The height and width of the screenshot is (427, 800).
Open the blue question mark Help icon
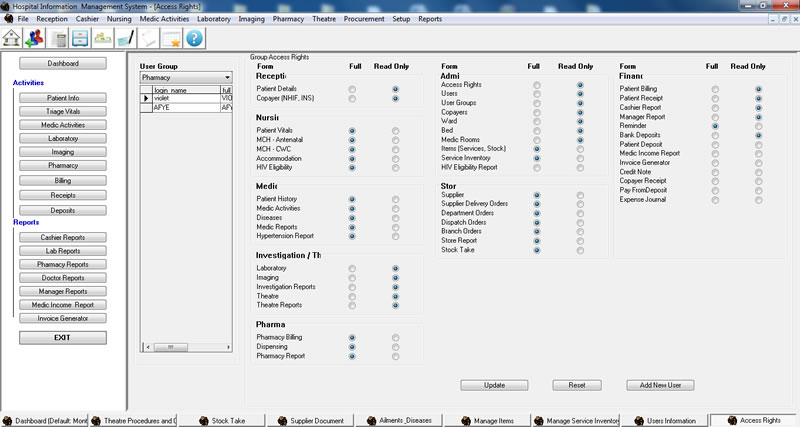[194, 38]
